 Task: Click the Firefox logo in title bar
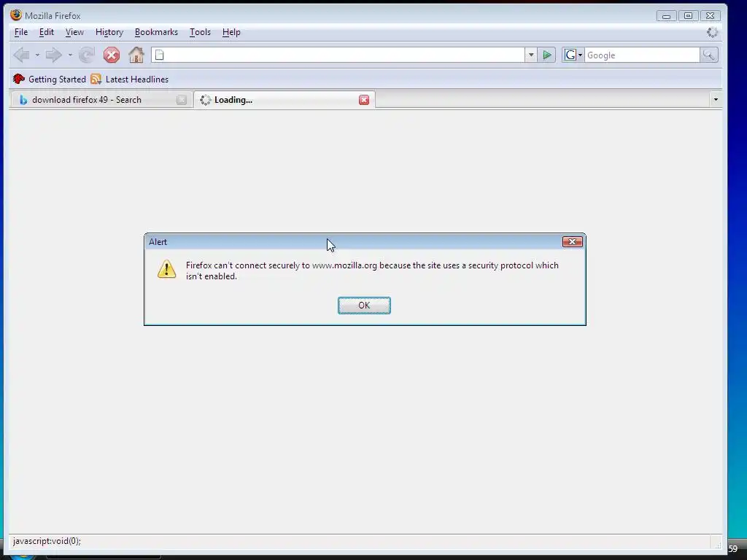tap(16, 15)
